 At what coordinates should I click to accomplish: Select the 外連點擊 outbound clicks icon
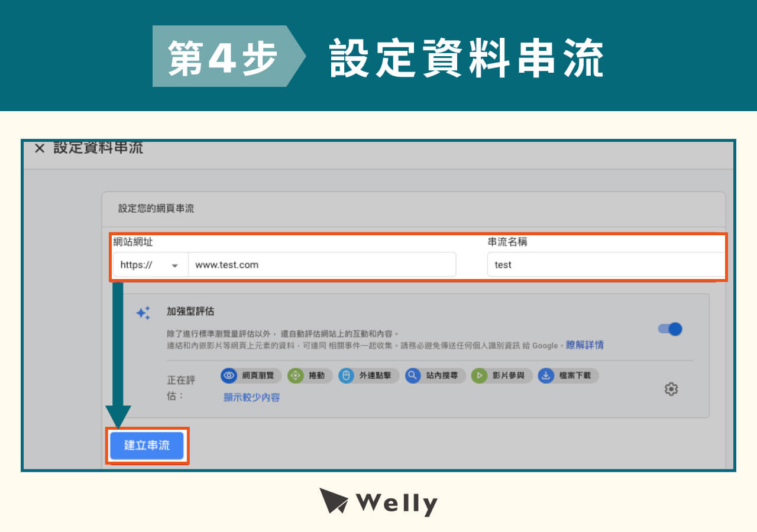[x=344, y=376]
